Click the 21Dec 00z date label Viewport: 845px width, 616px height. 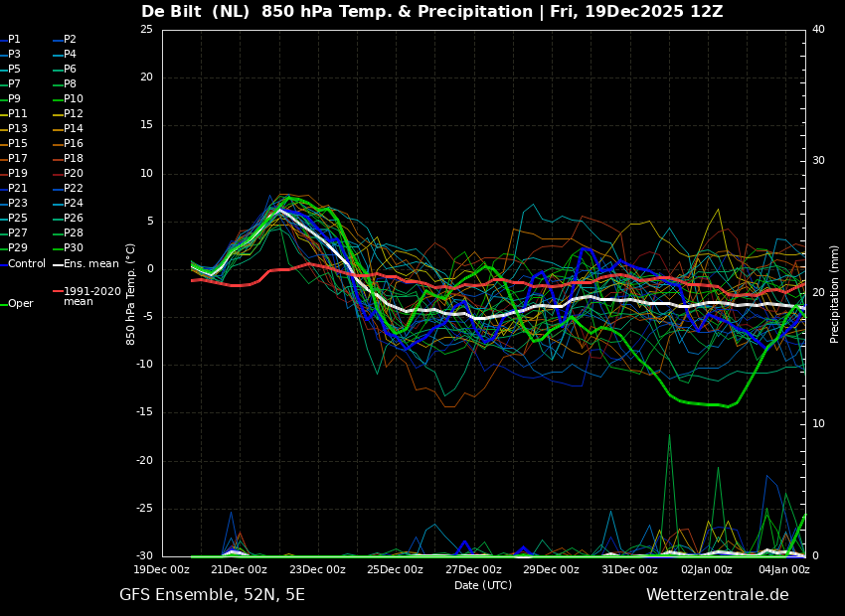[x=240, y=569]
